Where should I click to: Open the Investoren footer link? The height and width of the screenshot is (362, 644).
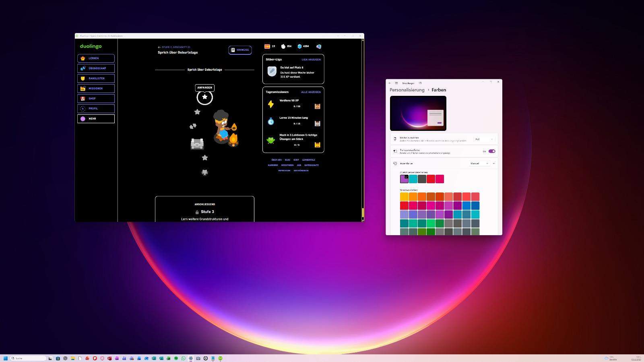pos(287,165)
